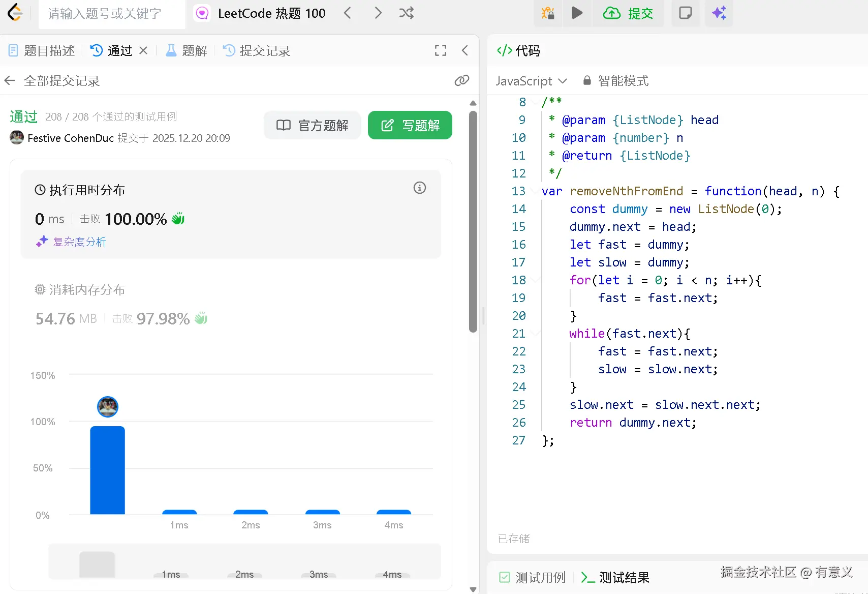This screenshot has width=868, height=594.
Task: Submit the solution with 提交 button
Action: 628,13
